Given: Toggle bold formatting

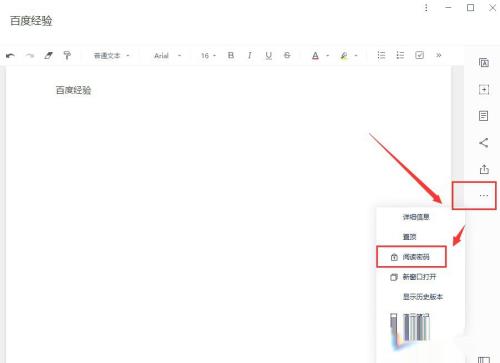Looking at the screenshot, I should pyautogui.click(x=231, y=55).
